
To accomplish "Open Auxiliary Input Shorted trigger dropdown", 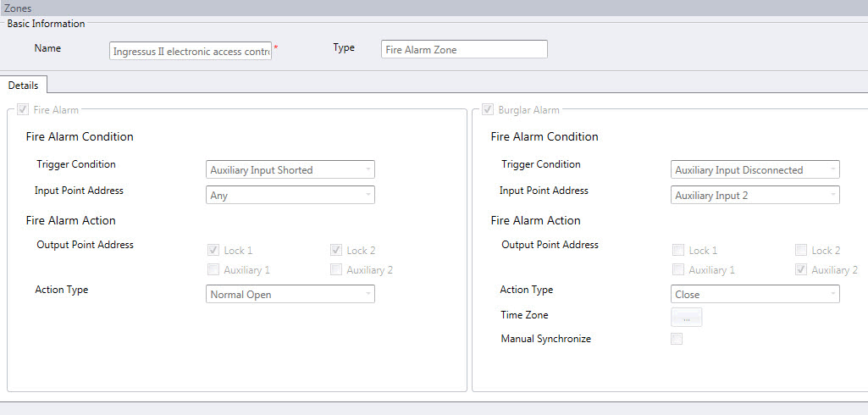I will pyautogui.click(x=290, y=170).
